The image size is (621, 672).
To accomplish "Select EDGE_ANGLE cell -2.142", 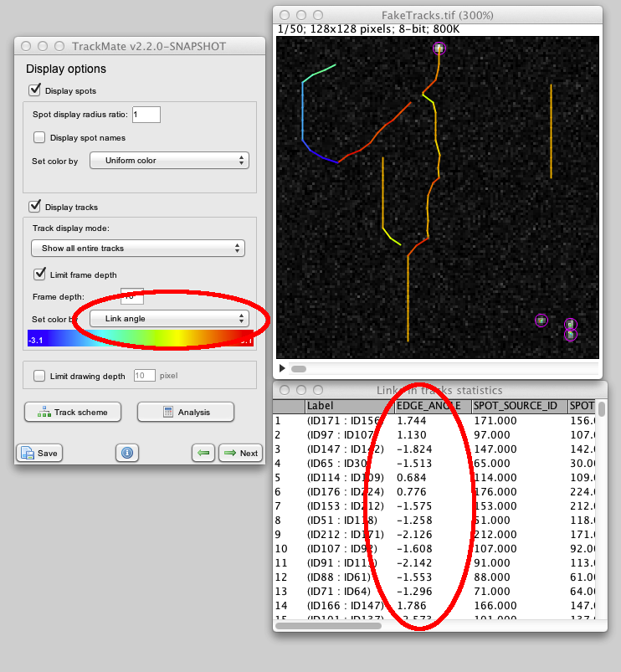I will pos(414,562).
